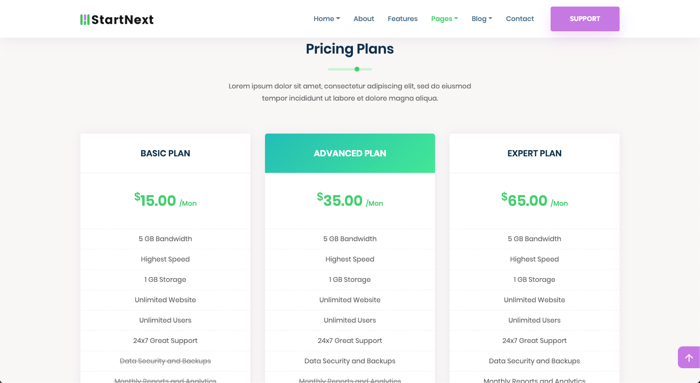Select the Basic Plan header

(165, 153)
